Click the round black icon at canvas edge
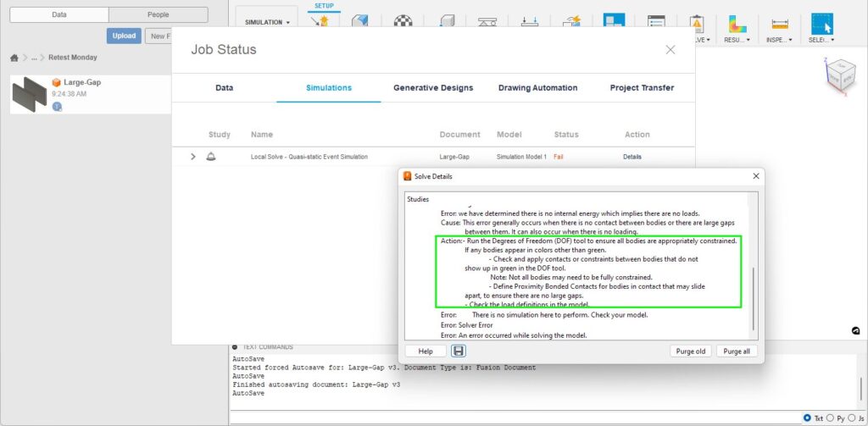The image size is (868, 426). (x=856, y=331)
